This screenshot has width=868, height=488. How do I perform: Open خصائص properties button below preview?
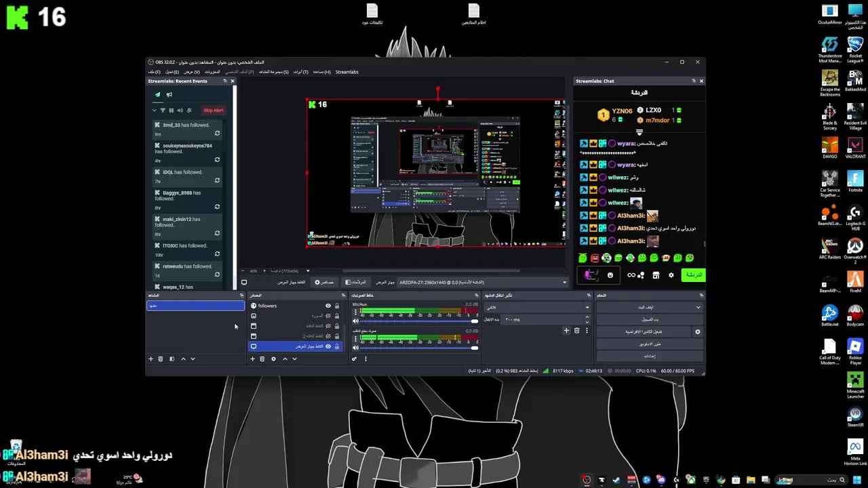(x=324, y=283)
